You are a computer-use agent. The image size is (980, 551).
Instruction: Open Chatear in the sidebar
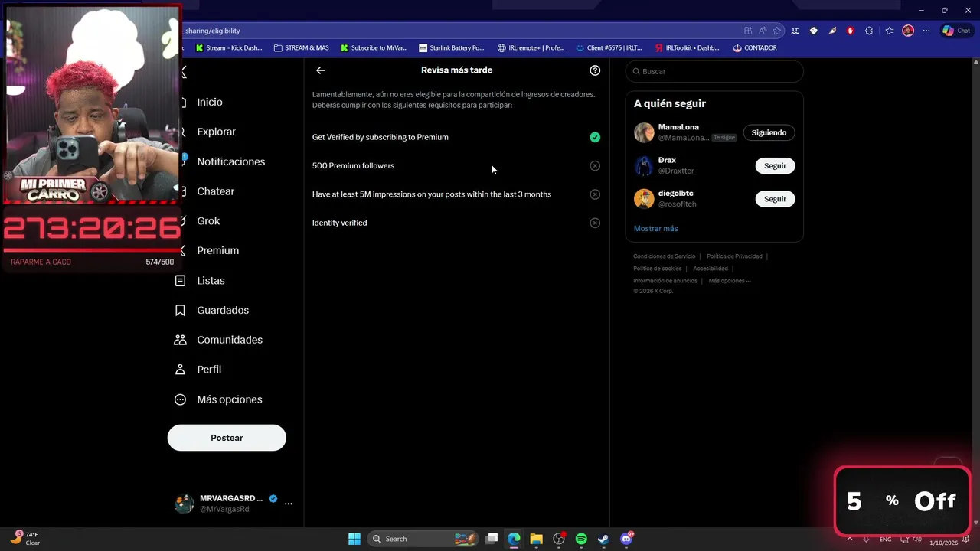[x=215, y=191]
